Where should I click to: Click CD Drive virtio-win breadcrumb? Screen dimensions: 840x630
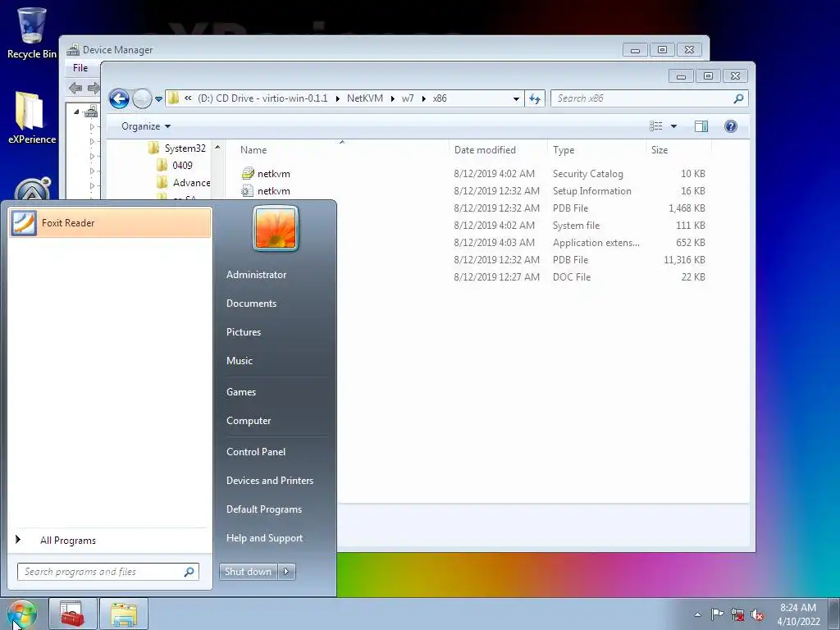pos(262,98)
